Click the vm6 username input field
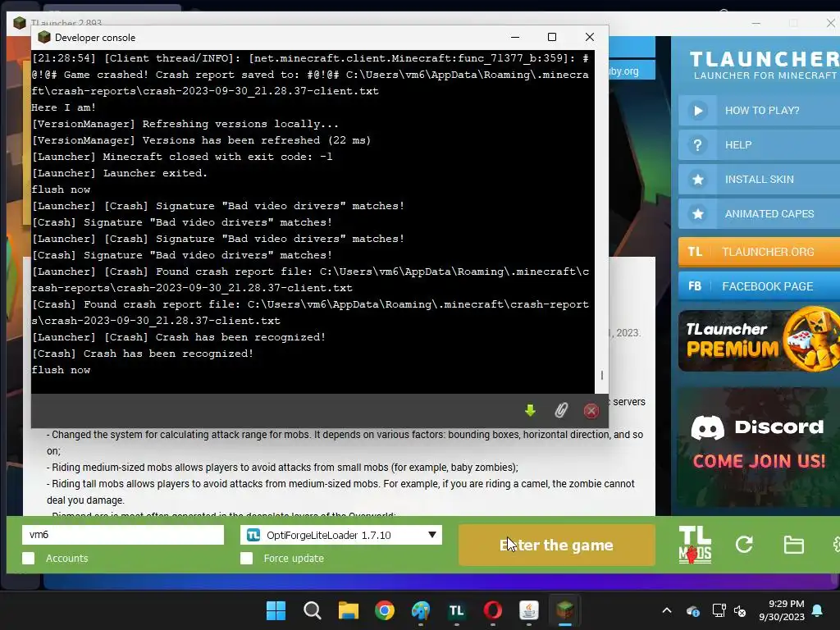 click(123, 535)
